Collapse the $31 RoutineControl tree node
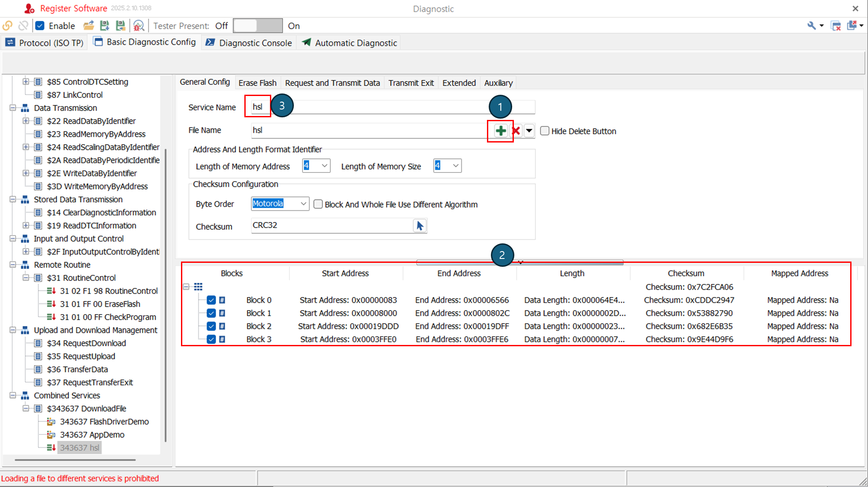 26,278
